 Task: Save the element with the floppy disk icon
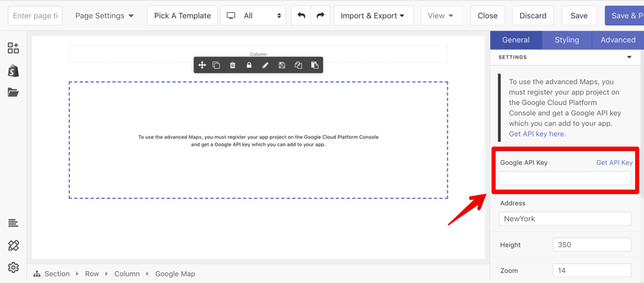(x=282, y=65)
